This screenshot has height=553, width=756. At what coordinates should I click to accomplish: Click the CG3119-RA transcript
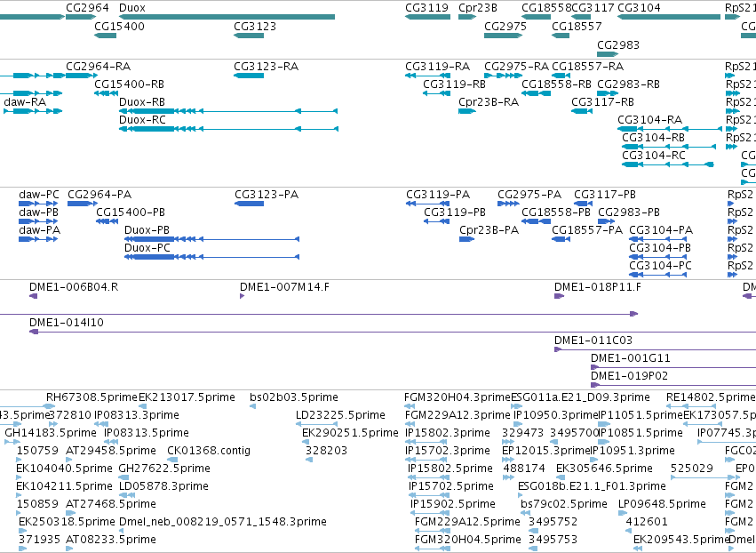click(x=427, y=76)
